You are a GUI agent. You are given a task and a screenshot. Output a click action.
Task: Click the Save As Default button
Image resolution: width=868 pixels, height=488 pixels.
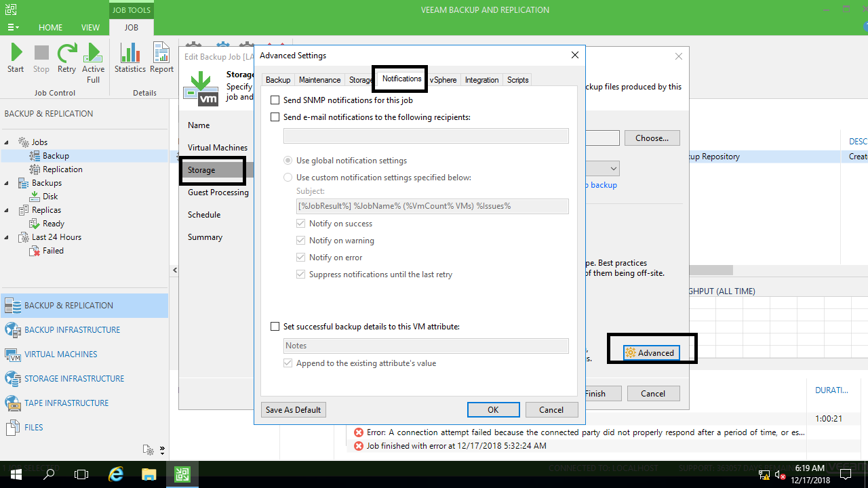(293, 410)
